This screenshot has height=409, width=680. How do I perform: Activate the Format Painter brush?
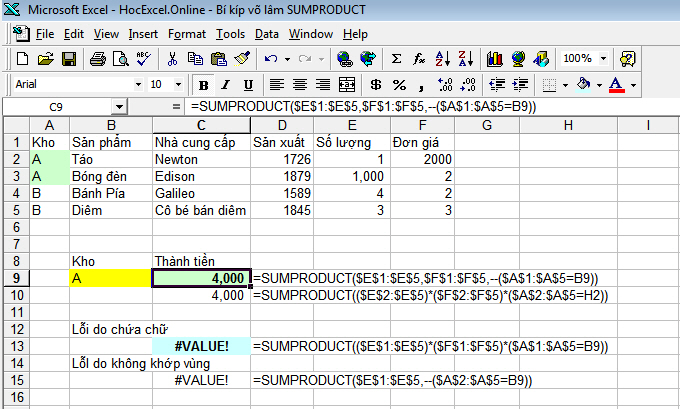242,59
